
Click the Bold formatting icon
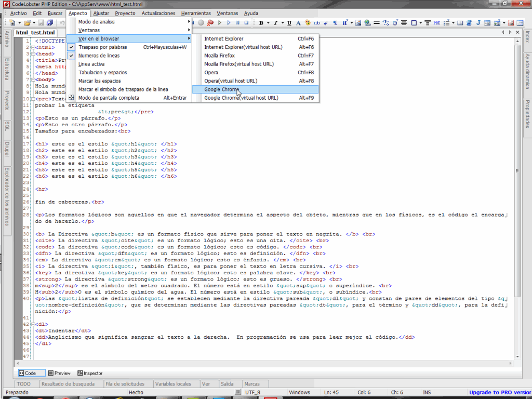coord(261,23)
